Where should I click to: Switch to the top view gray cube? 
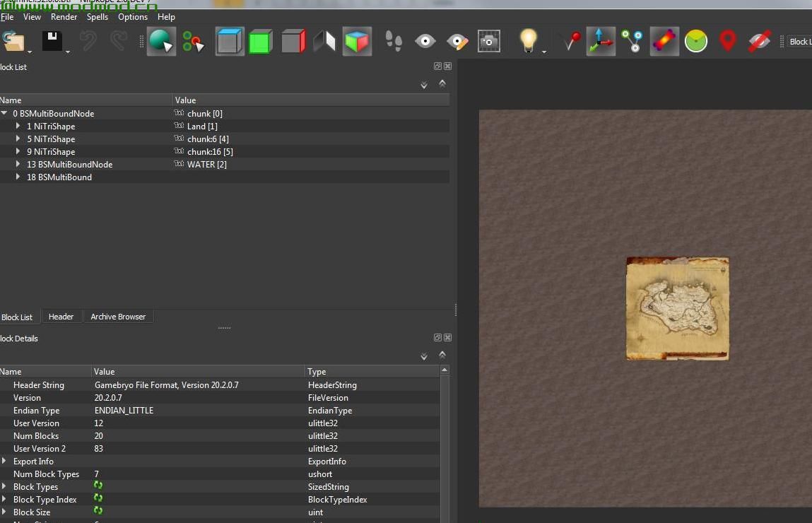230,42
